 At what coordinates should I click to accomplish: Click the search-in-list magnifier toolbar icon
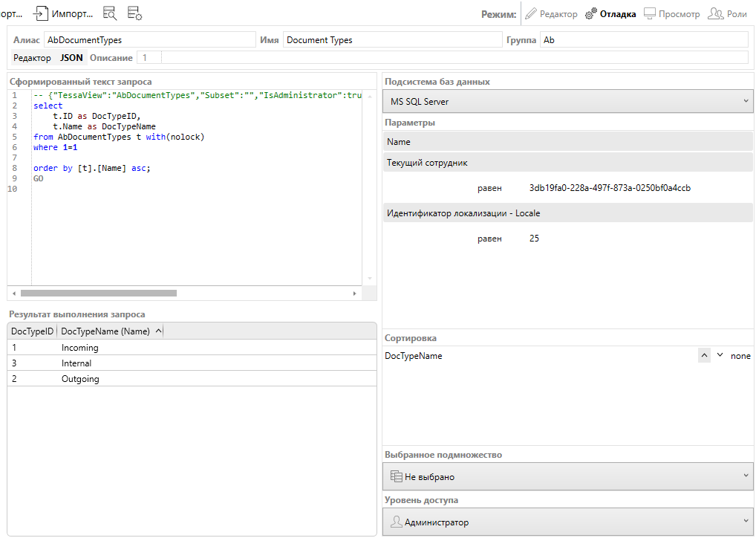(110, 13)
